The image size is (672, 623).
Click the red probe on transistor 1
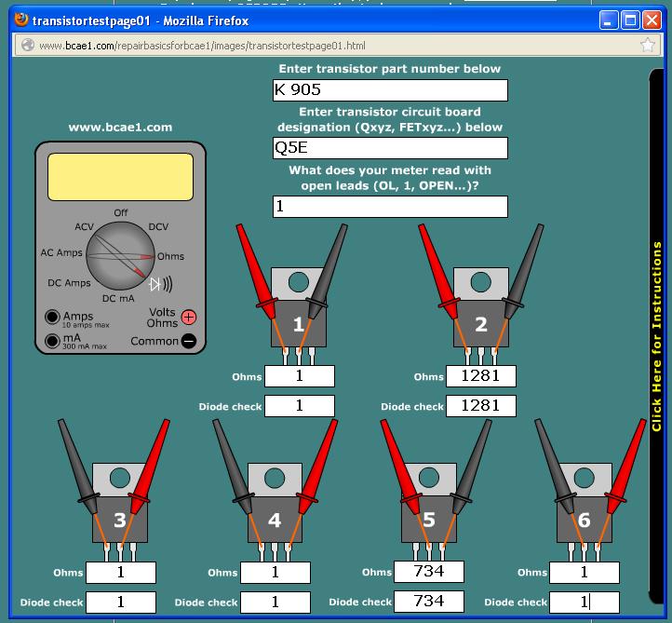(x=257, y=272)
